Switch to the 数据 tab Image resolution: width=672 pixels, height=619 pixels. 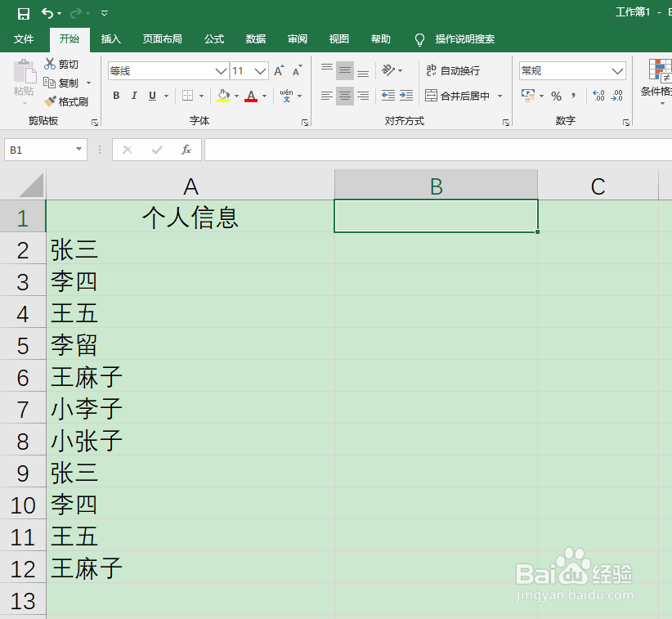click(256, 39)
